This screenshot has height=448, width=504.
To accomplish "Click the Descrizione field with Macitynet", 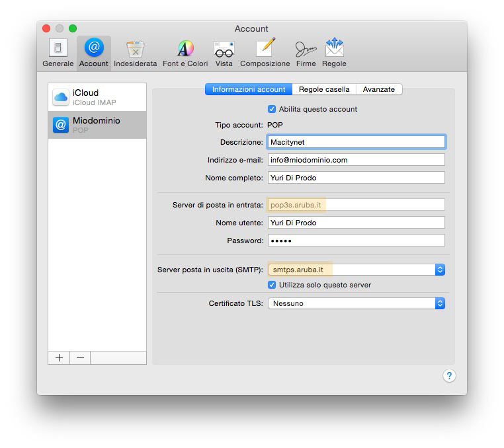I will 356,142.
